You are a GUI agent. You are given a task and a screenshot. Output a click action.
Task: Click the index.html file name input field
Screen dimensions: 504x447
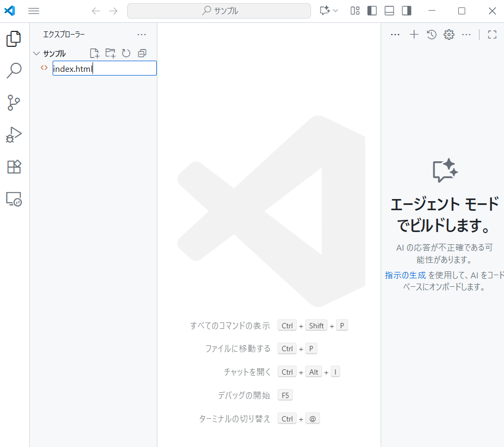(104, 68)
